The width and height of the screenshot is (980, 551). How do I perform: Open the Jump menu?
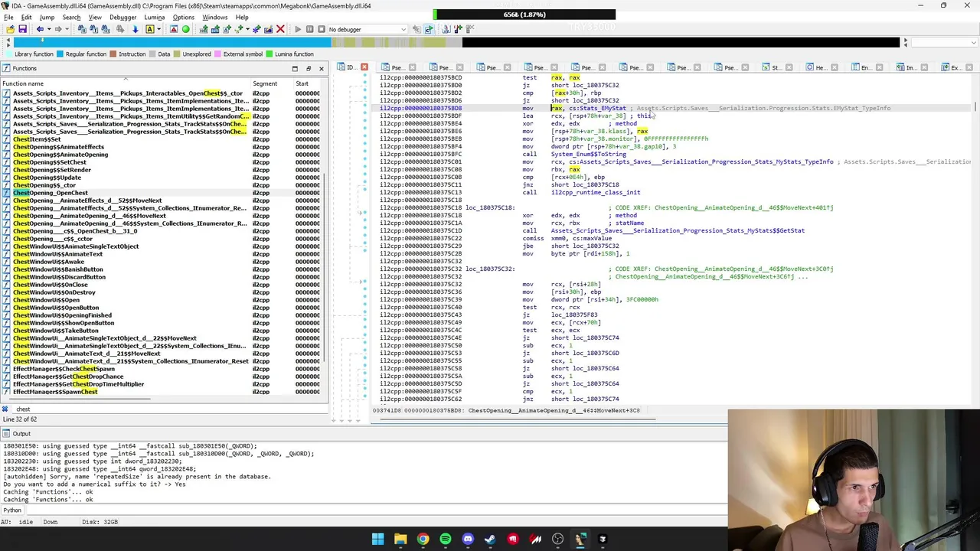[x=47, y=17]
